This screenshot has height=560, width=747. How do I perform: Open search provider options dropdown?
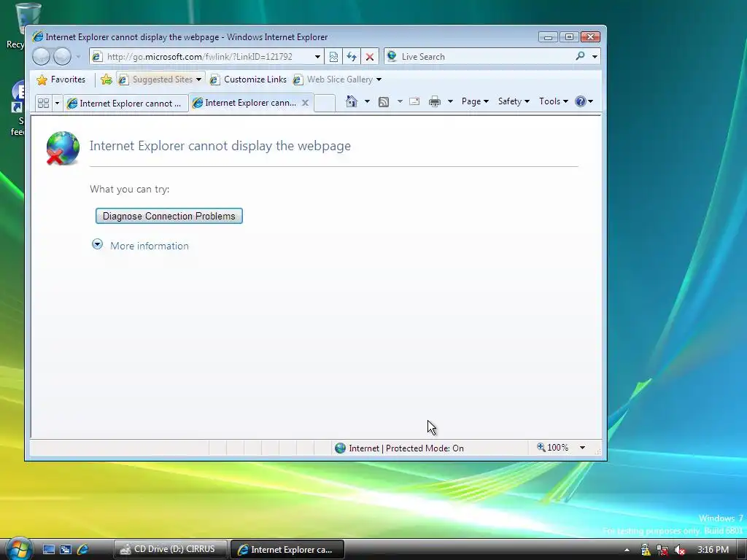click(595, 57)
